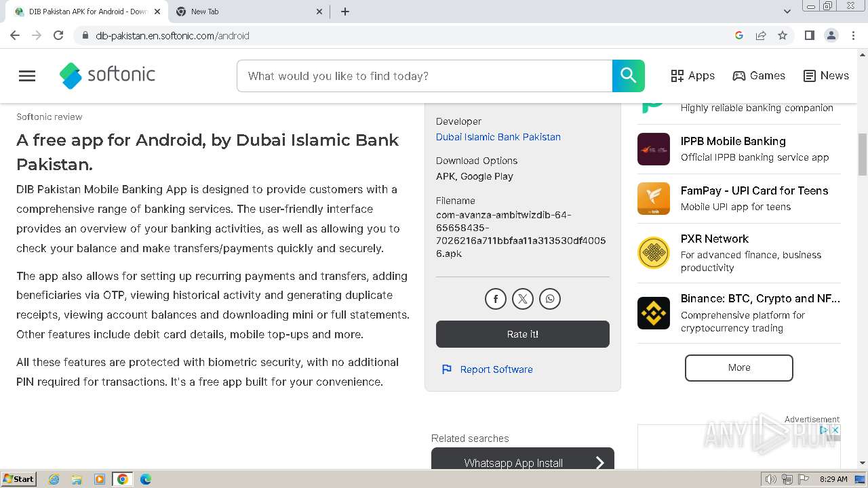Image resolution: width=868 pixels, height=488 pixels.
Task: Open the tab search dropdown
Action: click(787, 12)
